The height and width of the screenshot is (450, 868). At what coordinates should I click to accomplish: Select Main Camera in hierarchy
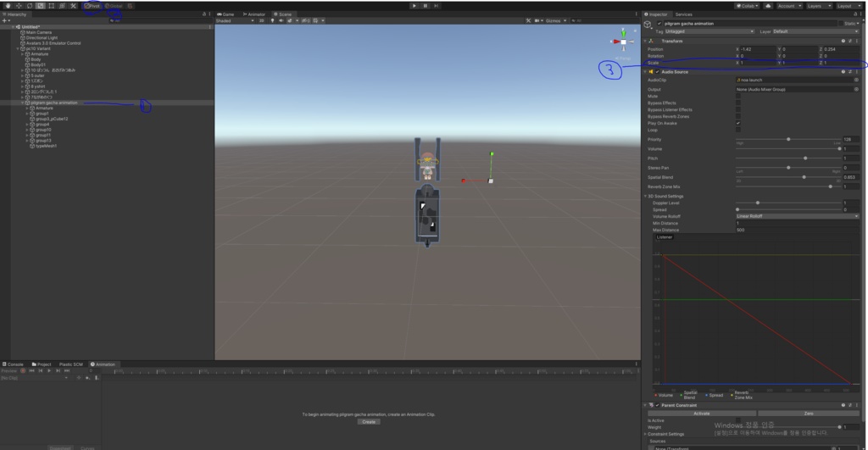point(39,33)
